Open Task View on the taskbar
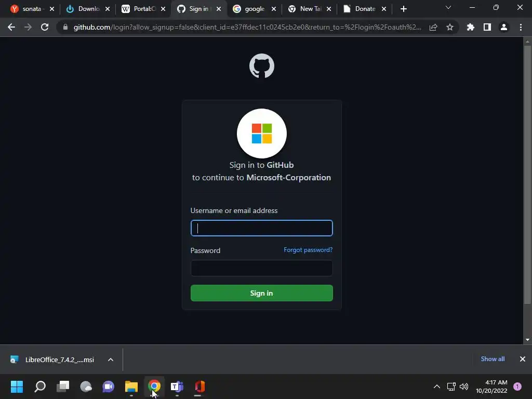Viewport: 532px width, 399px height. pyautogui.click(x=63, y=387)
